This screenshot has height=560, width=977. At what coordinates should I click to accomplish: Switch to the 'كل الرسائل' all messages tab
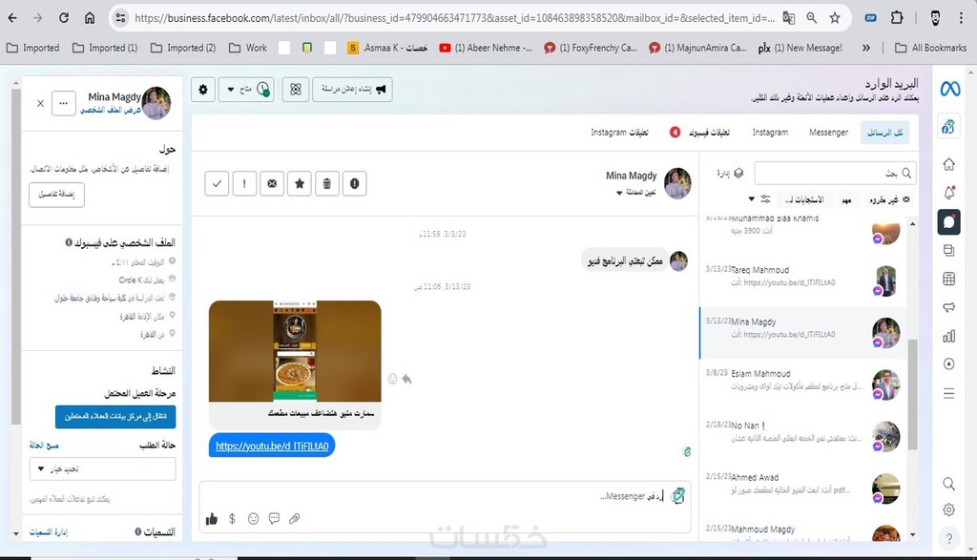click(x=884, y=133)
